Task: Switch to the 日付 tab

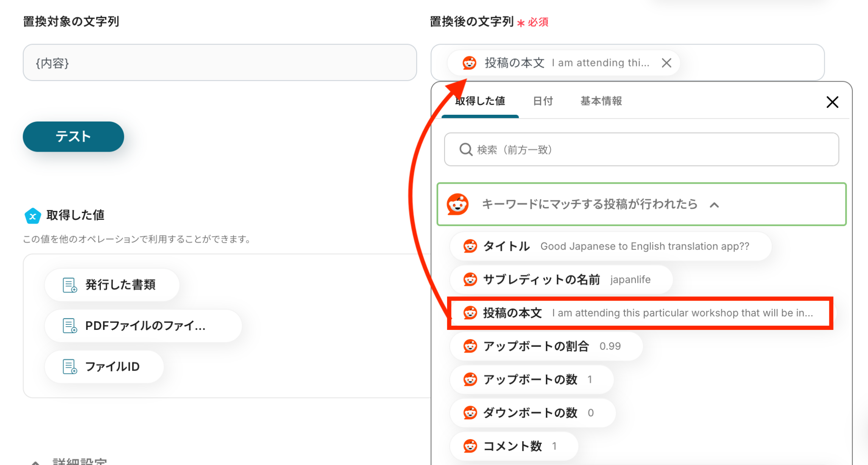Action: pyautogui.click(x=542, y=101)
